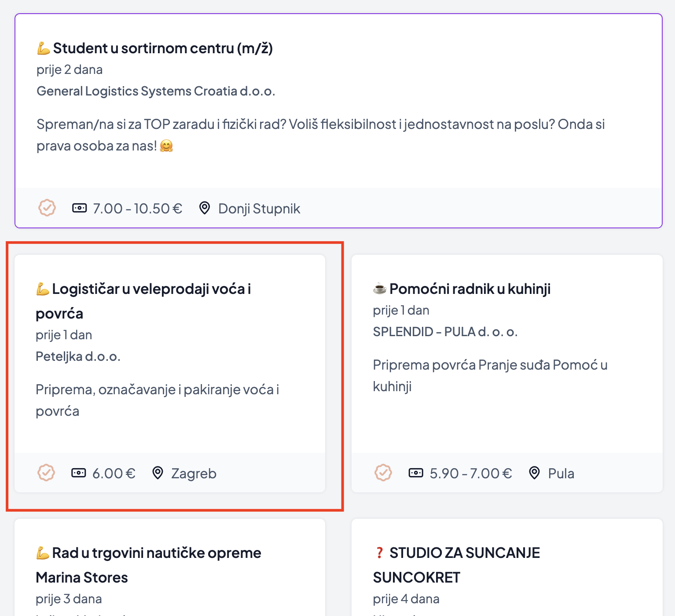Screen dimensions: 675x616
Task: Click location pin icon beside Donji Stupnik
Action: point(204,208)
